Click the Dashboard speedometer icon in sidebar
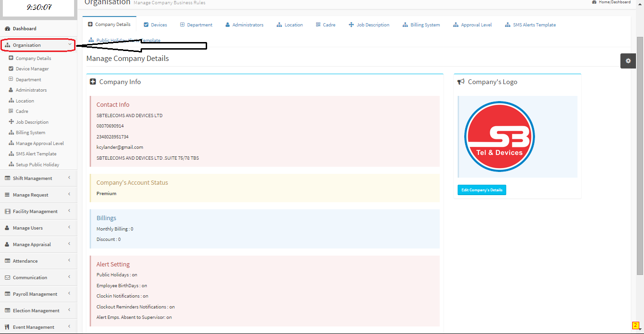Viewport: 644px width, 334px height. click(x=8, y=29)
